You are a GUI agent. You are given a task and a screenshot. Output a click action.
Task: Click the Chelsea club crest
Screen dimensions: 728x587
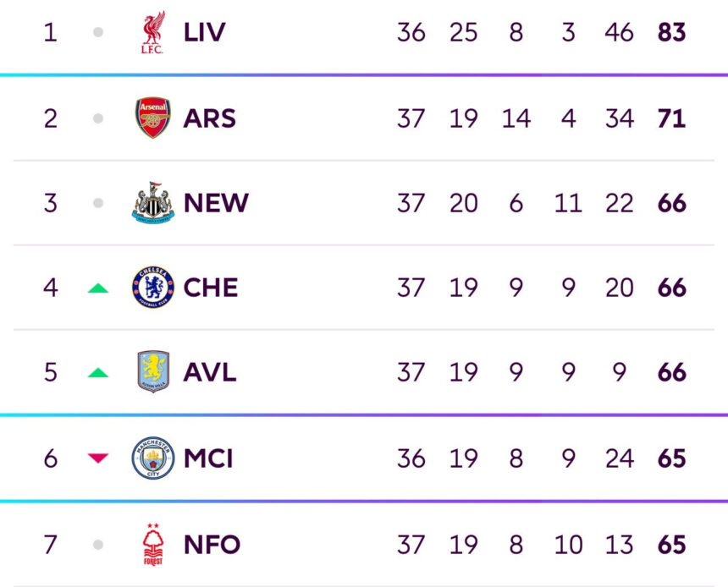point(152,288)
